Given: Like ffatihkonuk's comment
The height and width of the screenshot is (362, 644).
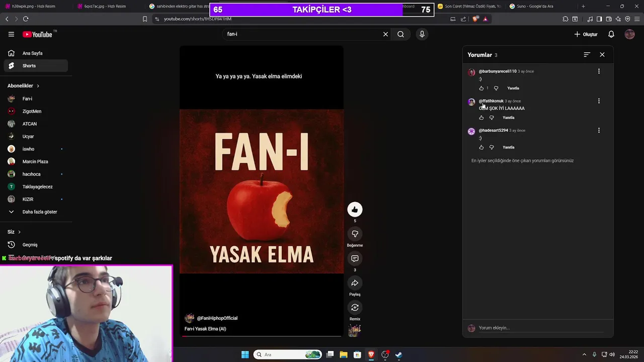Looking at the screenshot, I should 481,118.
